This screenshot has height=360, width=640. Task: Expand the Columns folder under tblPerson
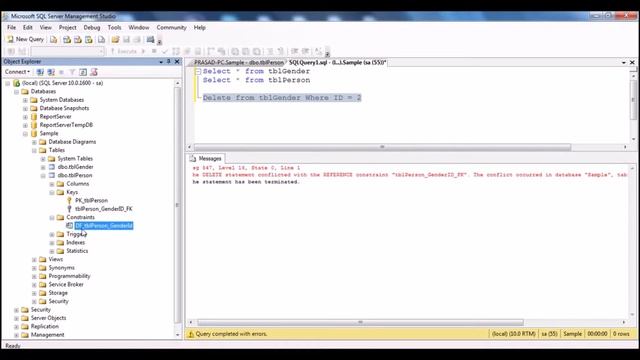click(52, 184)
